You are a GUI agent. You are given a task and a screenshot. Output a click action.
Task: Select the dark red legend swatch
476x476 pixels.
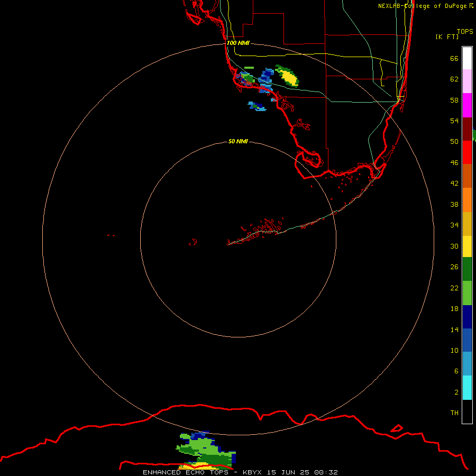(467, 129)
